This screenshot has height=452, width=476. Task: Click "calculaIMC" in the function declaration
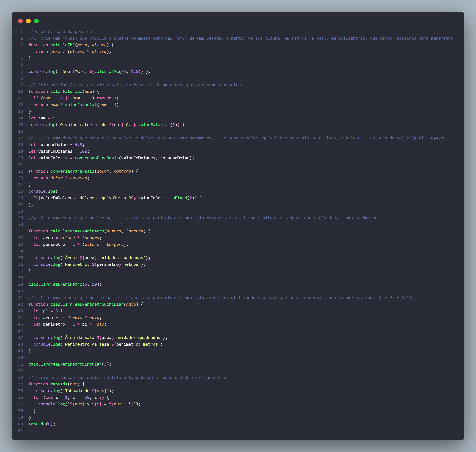pos(63,45)
